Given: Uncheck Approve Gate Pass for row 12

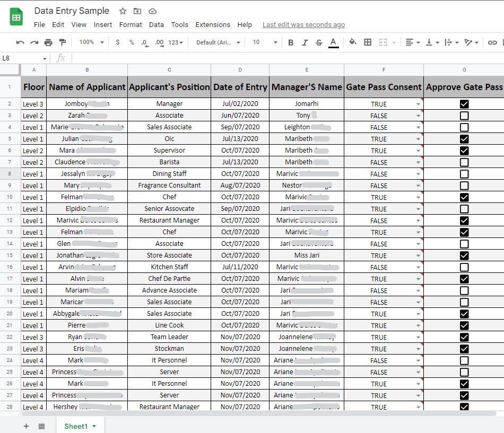Looking at the screenshot, I should coord(464,220).
